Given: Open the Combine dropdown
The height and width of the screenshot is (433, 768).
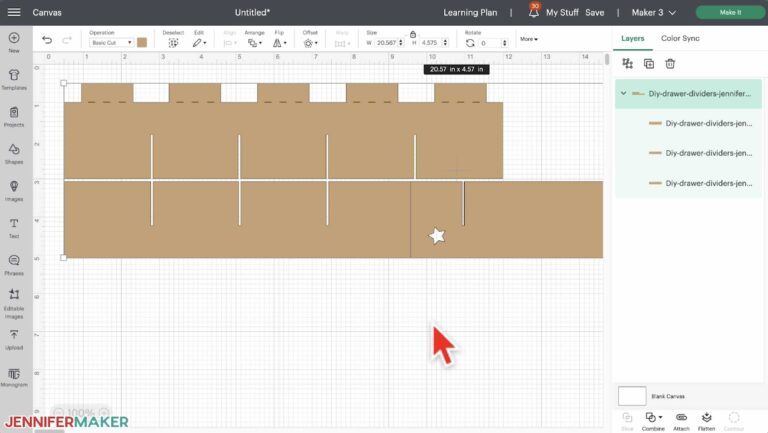Looking at the screenshot, I should [x=653, y=421].
